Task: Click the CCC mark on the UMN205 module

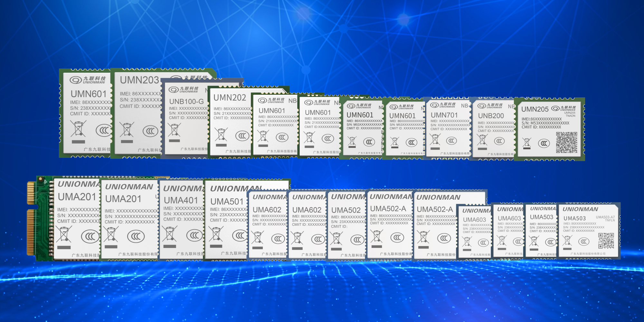Action: click(x=544, y=143)
